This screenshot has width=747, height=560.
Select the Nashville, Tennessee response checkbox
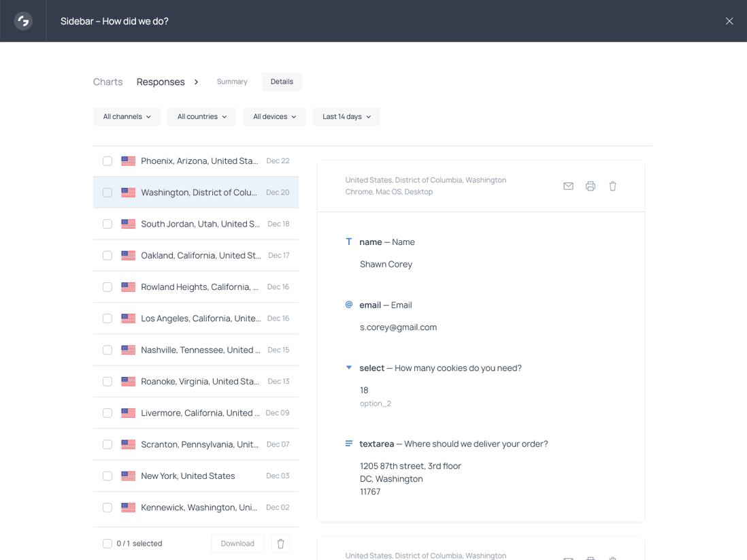107,350
